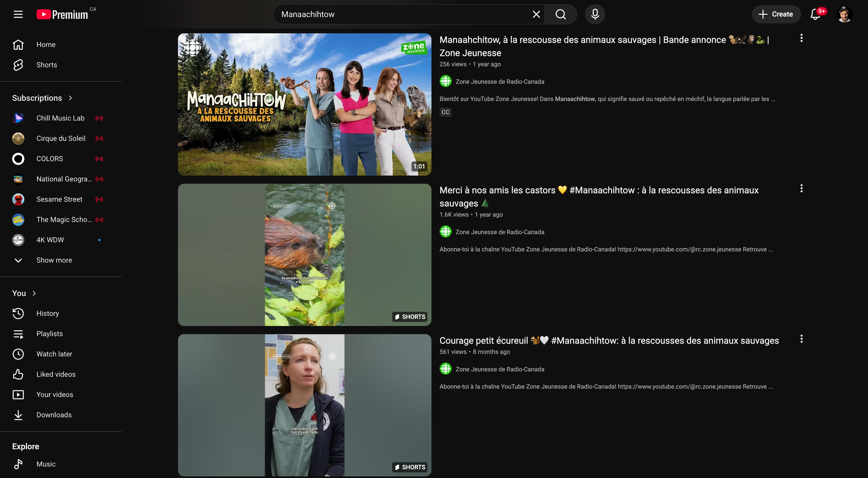Open Chill Music Lab channel

coord(61,118)
